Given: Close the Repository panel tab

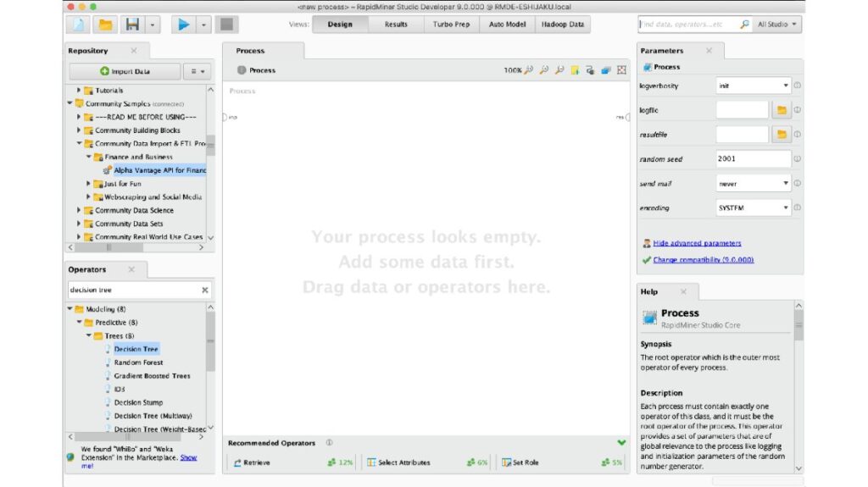Looking at the screenshot, I should coord(134,50).
